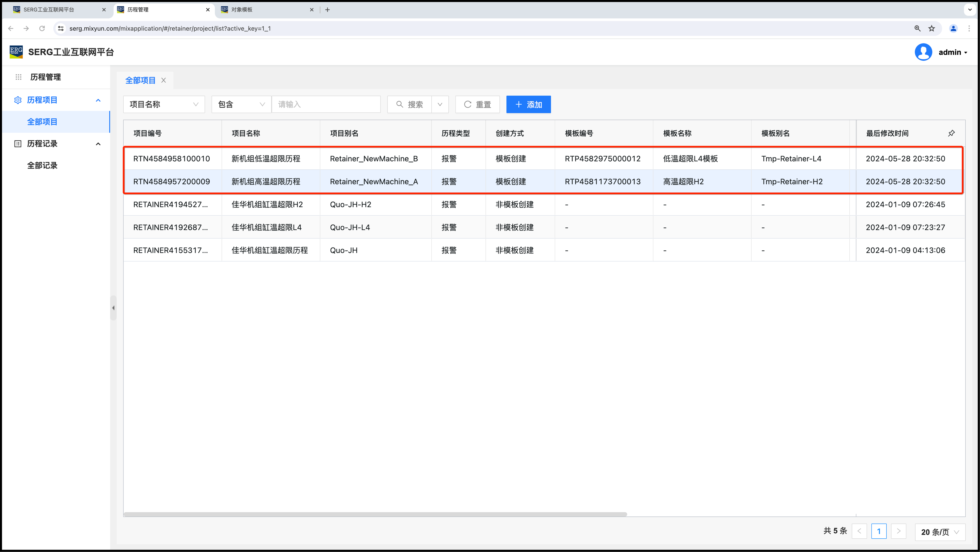Click the admin user avatar icon
The image size is (980, 552).
pos(923,52)
